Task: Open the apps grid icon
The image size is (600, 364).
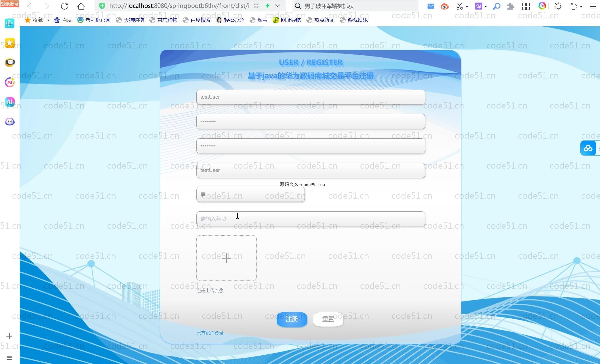Action: 526,6
